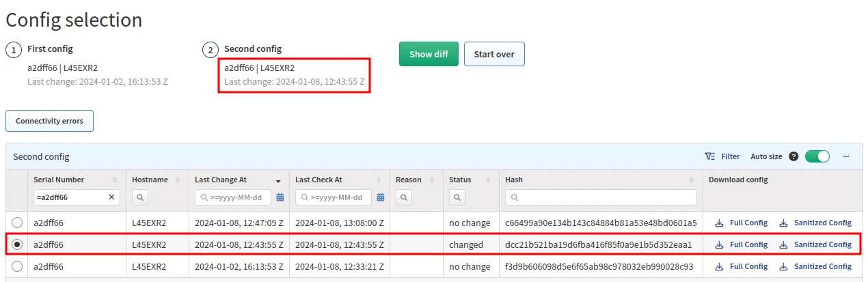Screen dimensions: 868x282
Task: Open calendar picker for Last Change At
Action: pyautogui.click(x=280, y=197)
